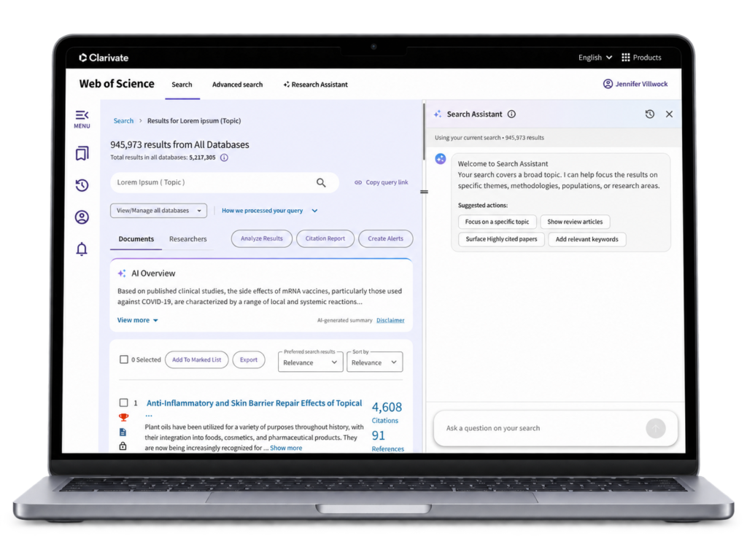Expand the Sort by Relevance dropdown
The width and height of the screenshot is (747, 560).
[x=374, y=362]
